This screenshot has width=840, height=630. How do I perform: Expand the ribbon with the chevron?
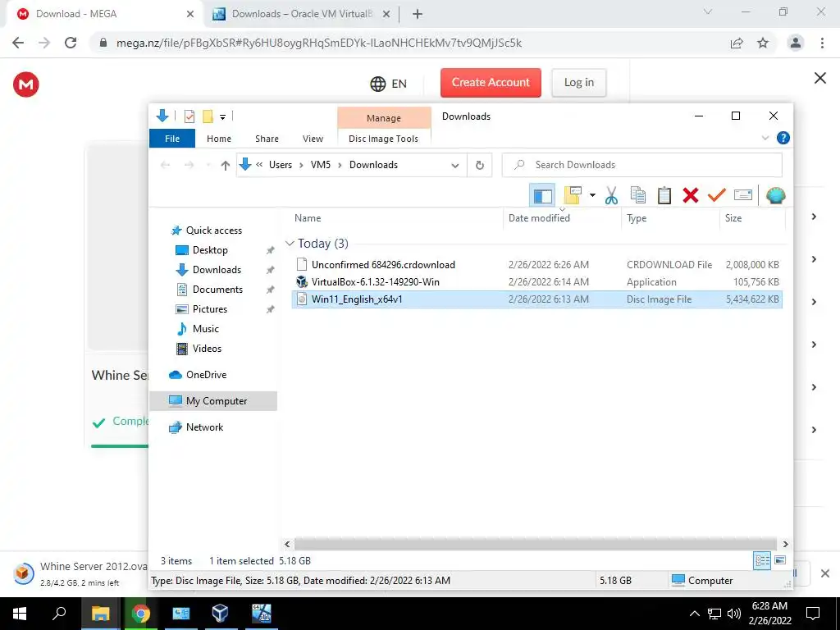[x=765, y=138]
